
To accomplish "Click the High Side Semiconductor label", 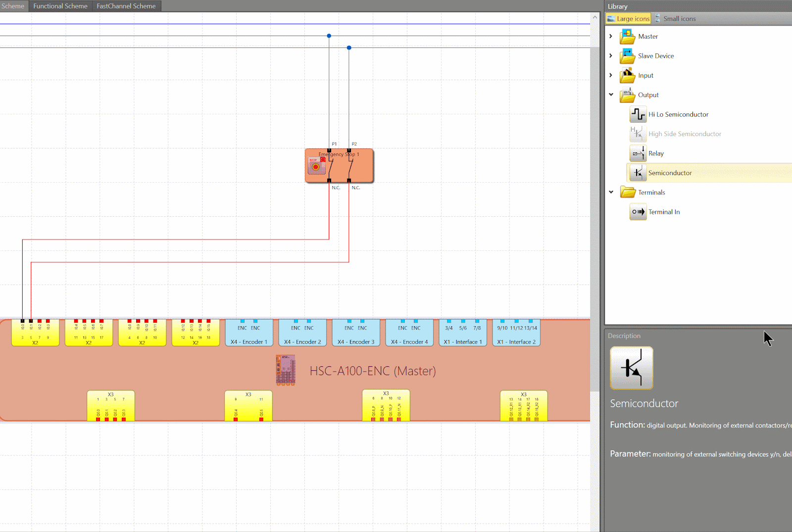I will [685, 134].
